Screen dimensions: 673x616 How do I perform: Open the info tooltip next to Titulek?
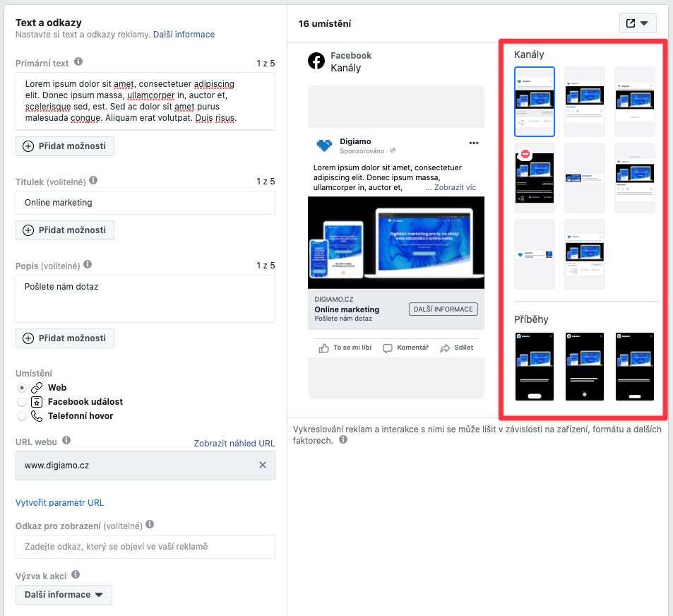(x=93, y=181)
